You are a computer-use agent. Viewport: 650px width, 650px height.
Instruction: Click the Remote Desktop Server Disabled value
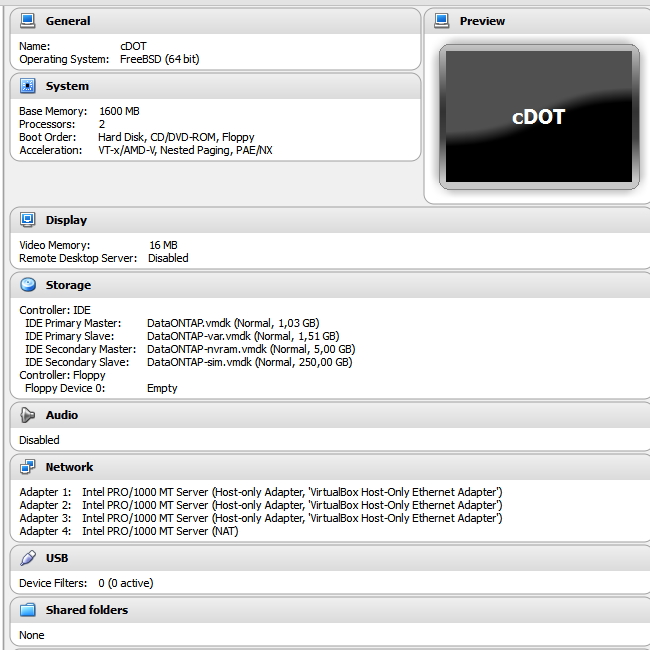pyautogui.click(x=168, y=258)
